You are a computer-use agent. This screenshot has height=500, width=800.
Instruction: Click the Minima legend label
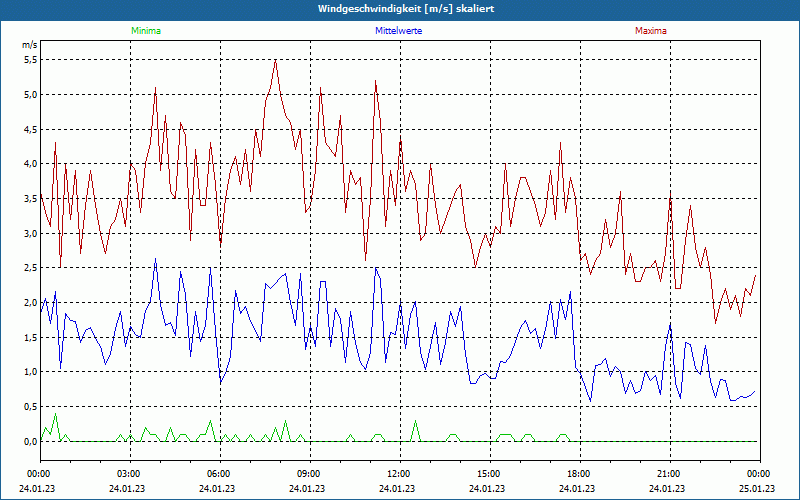tap(146, 31)
